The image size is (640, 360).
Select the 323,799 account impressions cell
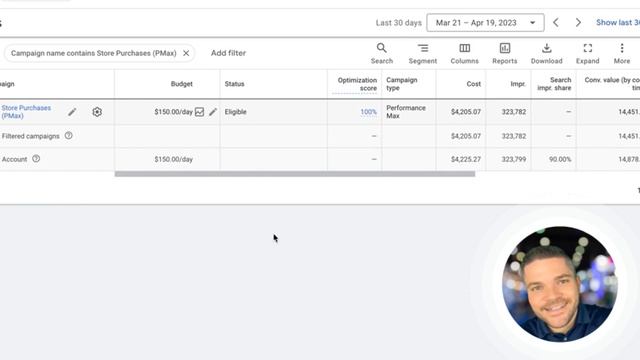coord(513,159)
